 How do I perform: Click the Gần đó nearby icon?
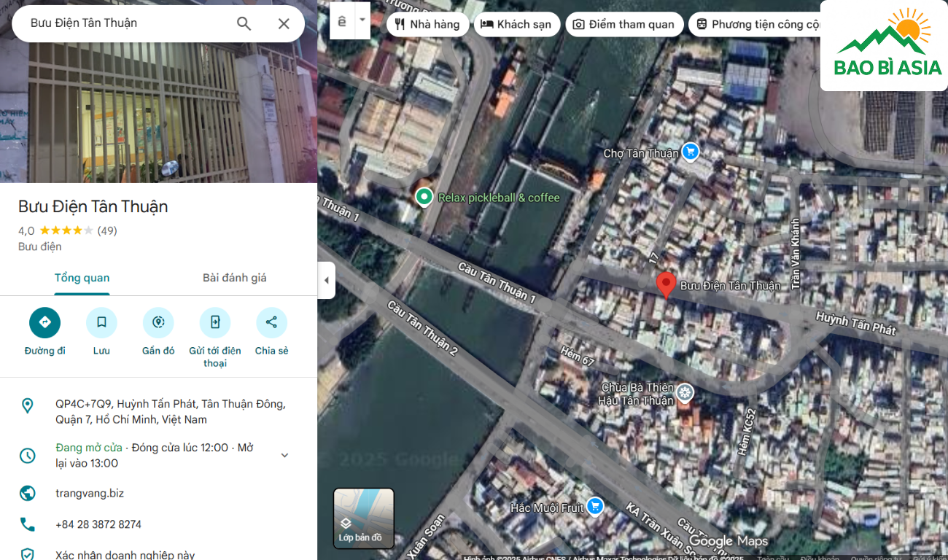click(x=158, y=322)
